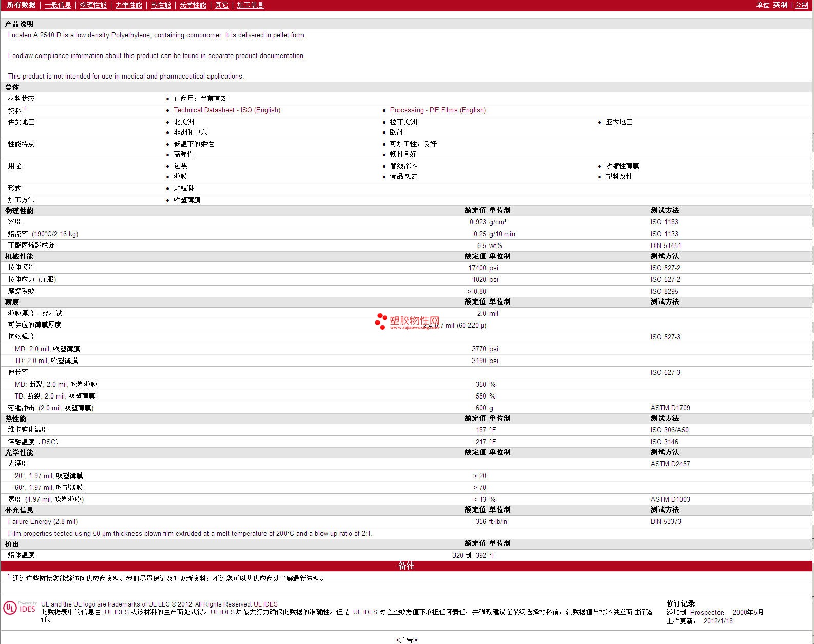Click the melt flow value 0.25

point(480,234)
